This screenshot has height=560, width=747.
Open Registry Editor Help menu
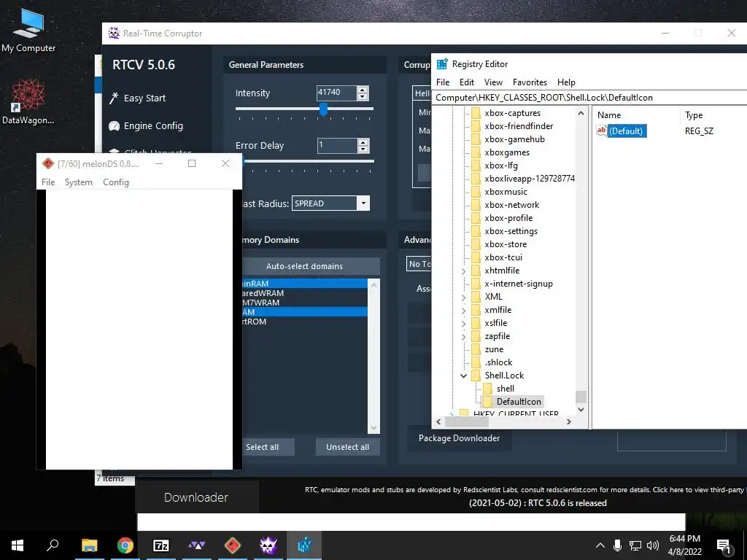pos(566,82)
